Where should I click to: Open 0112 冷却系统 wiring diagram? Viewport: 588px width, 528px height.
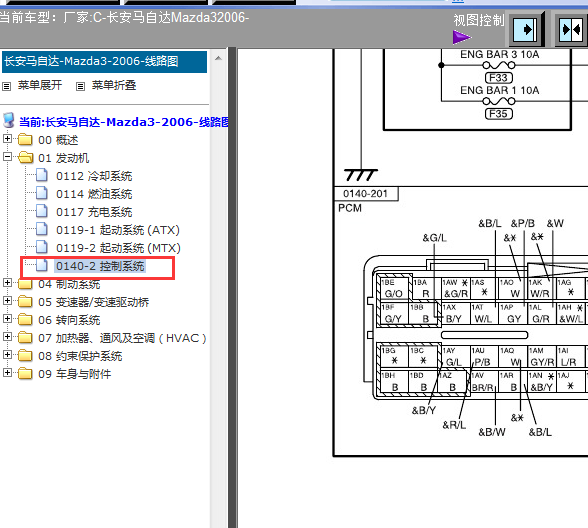(x=94, y=176)
